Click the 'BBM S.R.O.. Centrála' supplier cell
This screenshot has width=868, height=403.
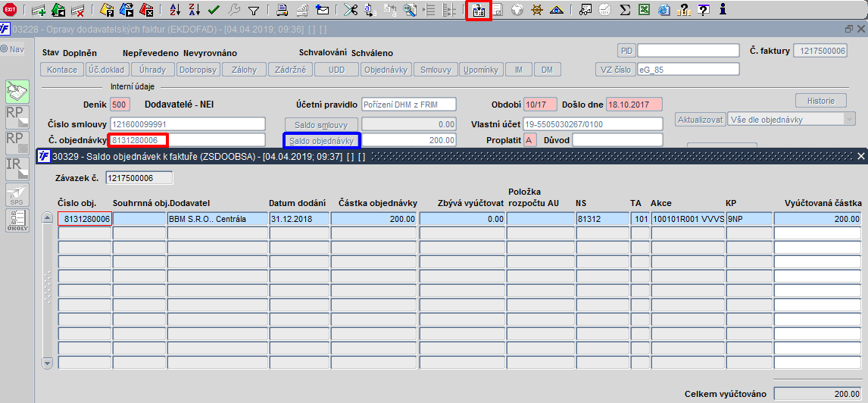tap(217, 219)
